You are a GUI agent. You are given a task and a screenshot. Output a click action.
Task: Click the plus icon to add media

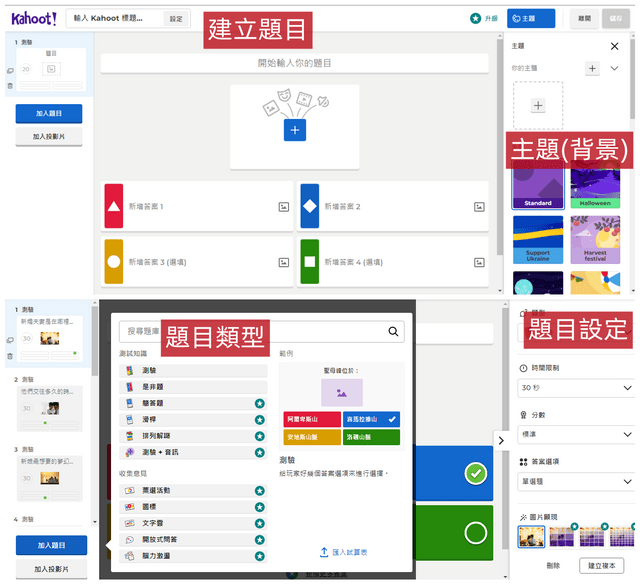pyautogui.click(x=294, y=130)
